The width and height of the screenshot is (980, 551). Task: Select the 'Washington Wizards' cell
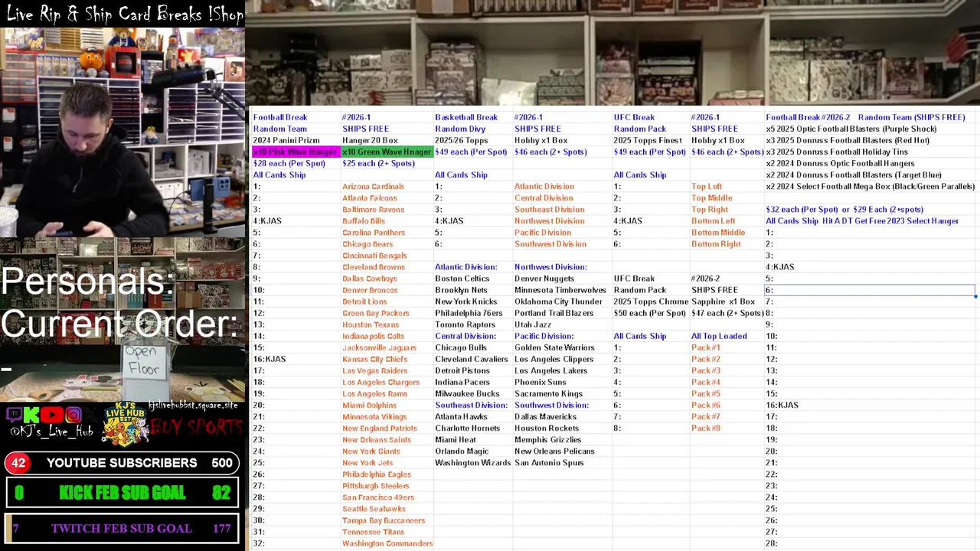pos(472,463)
